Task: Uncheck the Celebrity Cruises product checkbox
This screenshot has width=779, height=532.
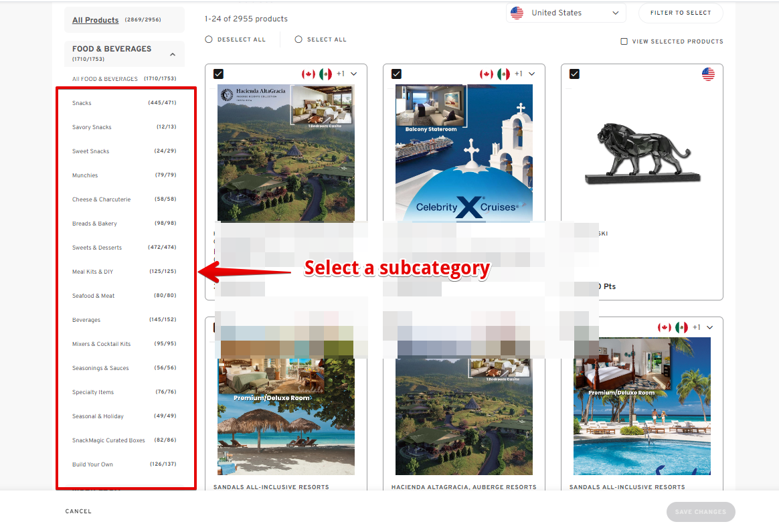Action: [x=396, y=74]
